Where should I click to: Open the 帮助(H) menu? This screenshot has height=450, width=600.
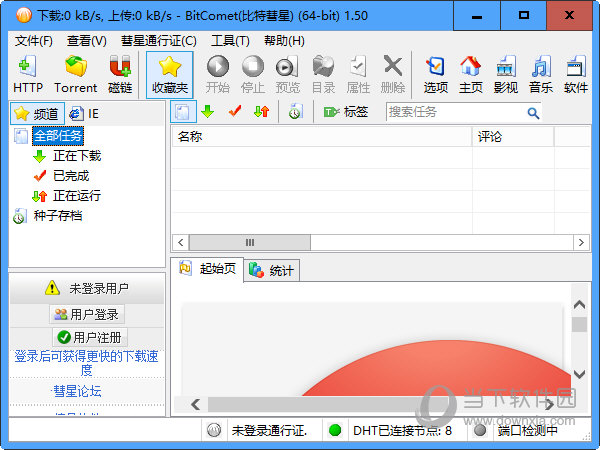pos(284,41)
